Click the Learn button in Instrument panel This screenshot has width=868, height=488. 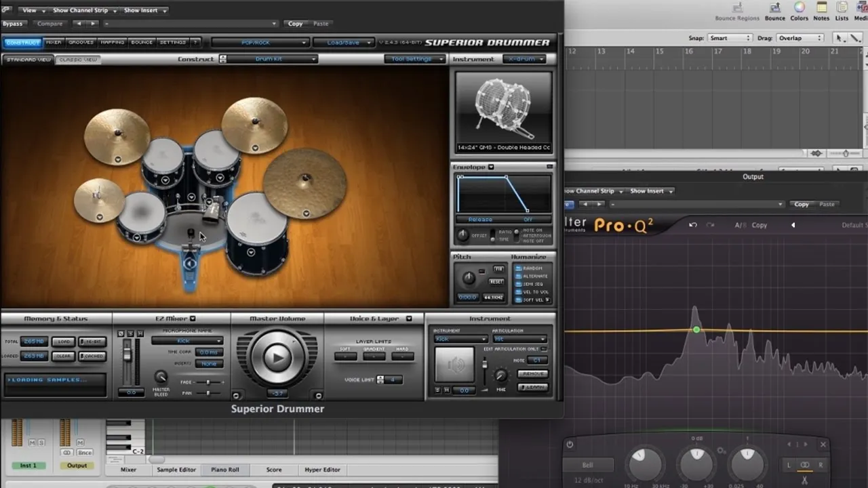(532, 387)
